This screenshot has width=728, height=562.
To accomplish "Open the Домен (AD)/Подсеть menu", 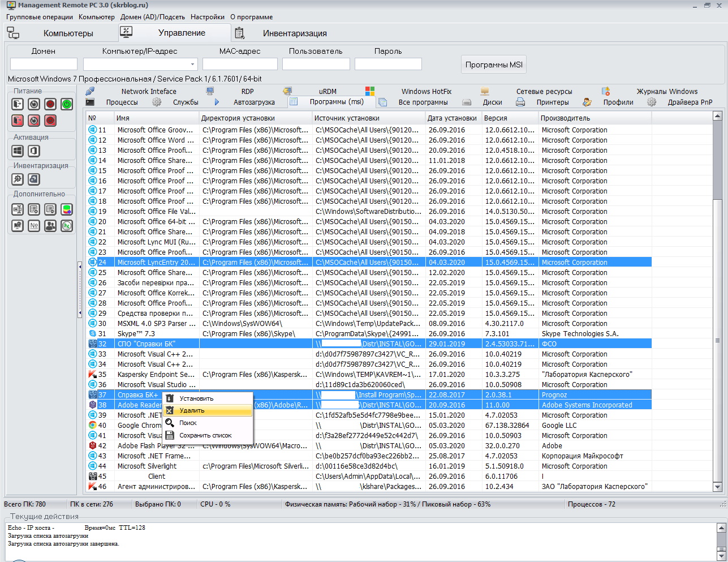I will [x=153, y=17].
